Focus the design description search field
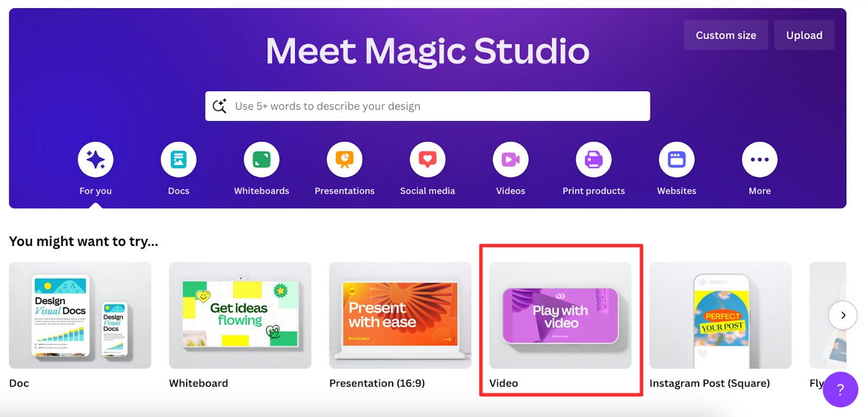This screenshot has height=417, width=868. click(427, 106)
